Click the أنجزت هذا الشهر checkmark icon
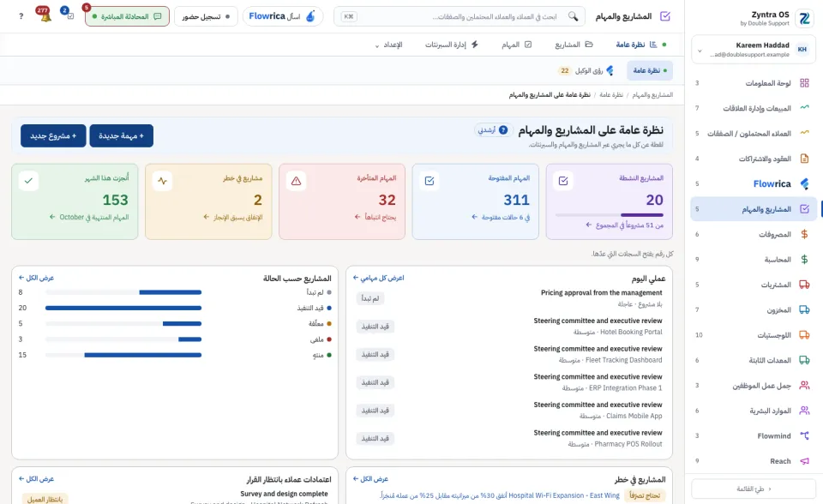Image resolution: width=823 pixels, height=504 pixels. tap(28, 181)
